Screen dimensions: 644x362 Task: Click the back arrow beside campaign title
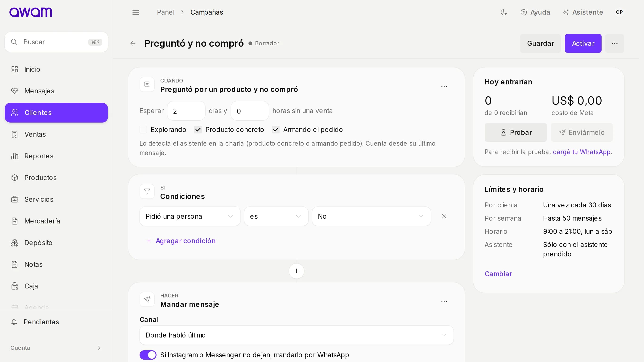tap(133, 44)
